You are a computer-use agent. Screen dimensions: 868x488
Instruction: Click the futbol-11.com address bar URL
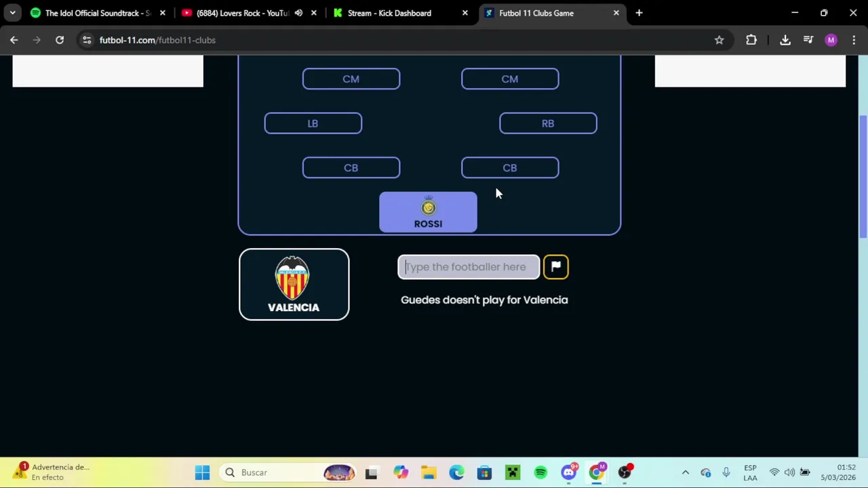click(x=157, y=40)
